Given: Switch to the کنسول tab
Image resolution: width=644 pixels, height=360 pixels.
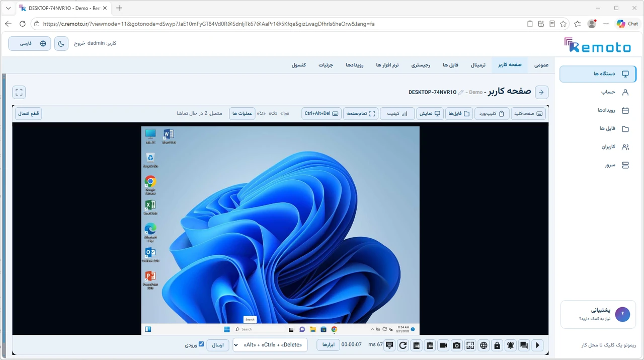Looking at the screenshot, I should [x=299, y=65].
